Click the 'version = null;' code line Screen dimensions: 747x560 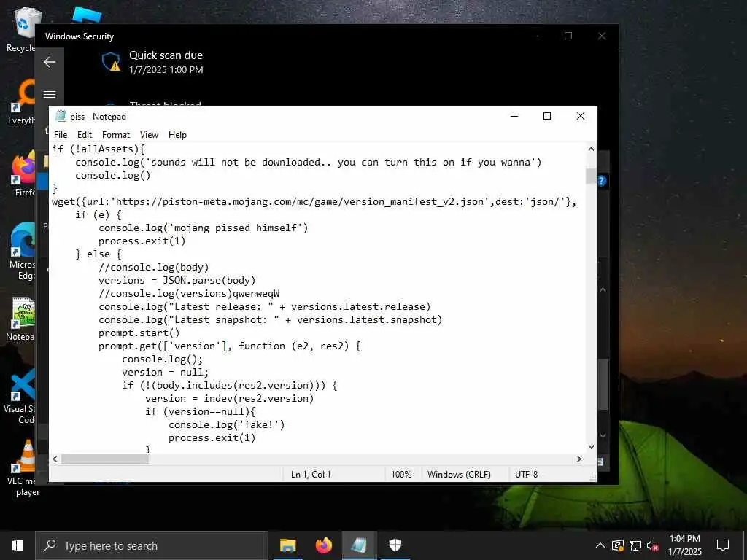(165, 372)
